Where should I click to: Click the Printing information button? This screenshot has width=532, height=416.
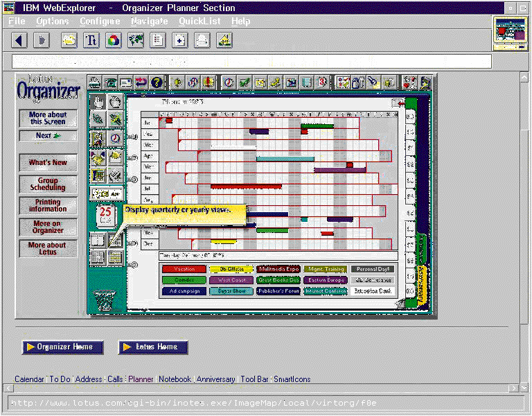coord(48,205)
